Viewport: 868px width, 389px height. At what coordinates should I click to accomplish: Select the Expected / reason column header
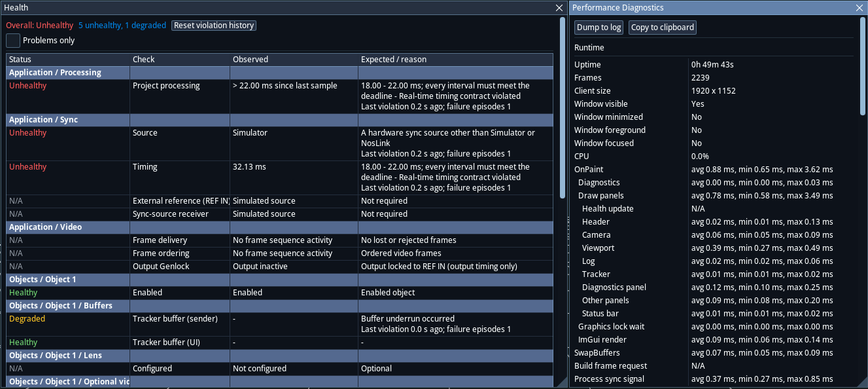[455, 60]
